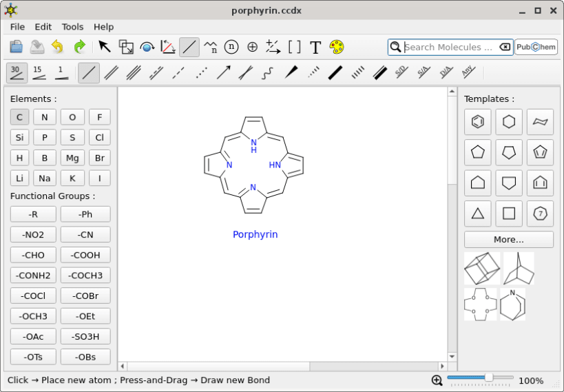Select the text tool
Screen dimensions: 564x392
(315, 47)
